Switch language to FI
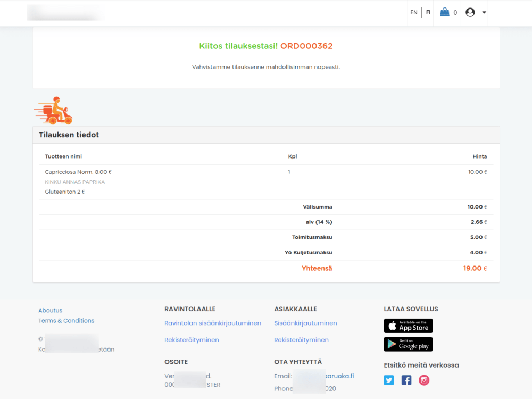Screen dimensions: 532x399 [x=428, y=13]
